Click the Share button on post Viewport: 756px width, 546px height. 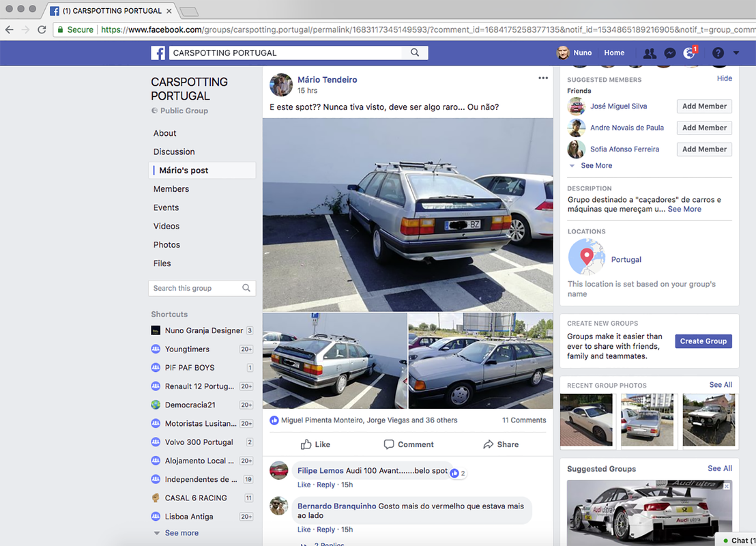[x=501, y=444]
